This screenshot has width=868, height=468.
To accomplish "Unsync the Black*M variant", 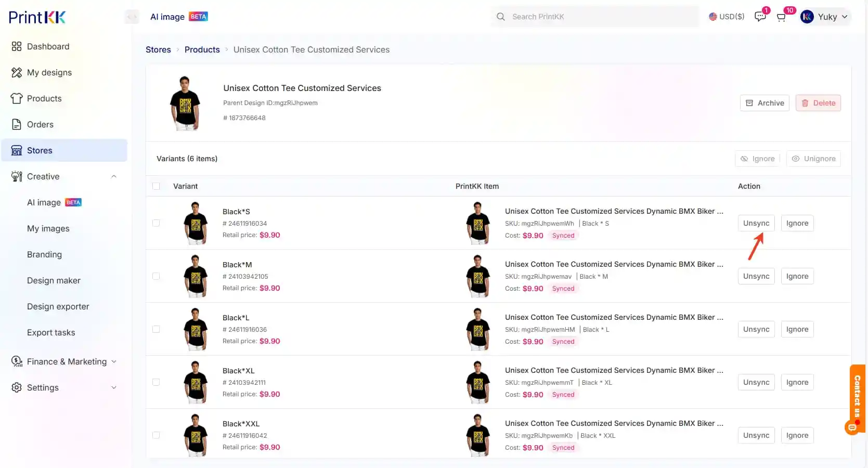I will pos(756,276).
